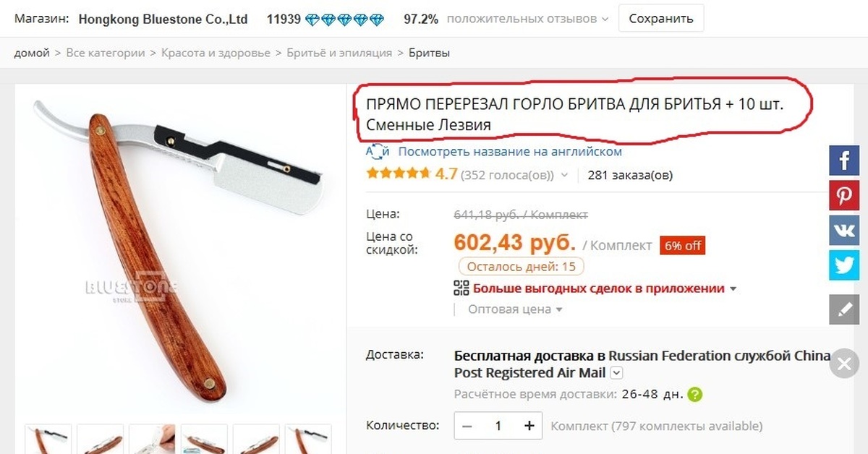Click the pencil edit icon
Image resolution: width=868 pixels, height=454 pixels.
point(844,309)
